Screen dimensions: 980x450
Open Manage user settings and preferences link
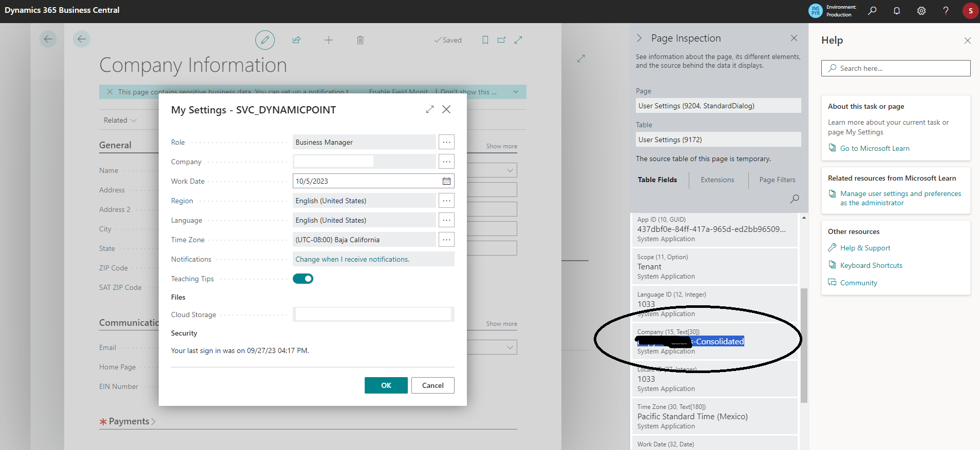coord(900,198)
